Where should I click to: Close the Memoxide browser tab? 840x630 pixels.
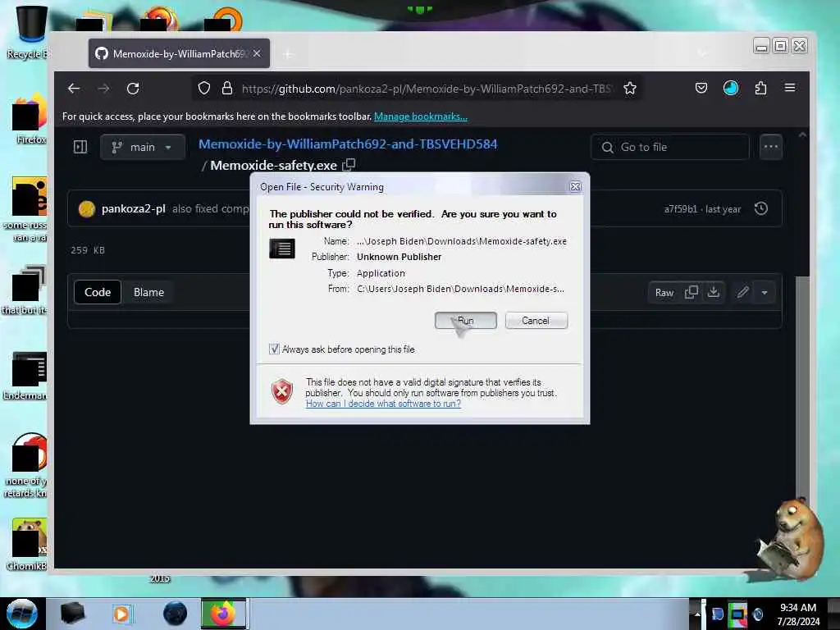(x=257, y=53)
